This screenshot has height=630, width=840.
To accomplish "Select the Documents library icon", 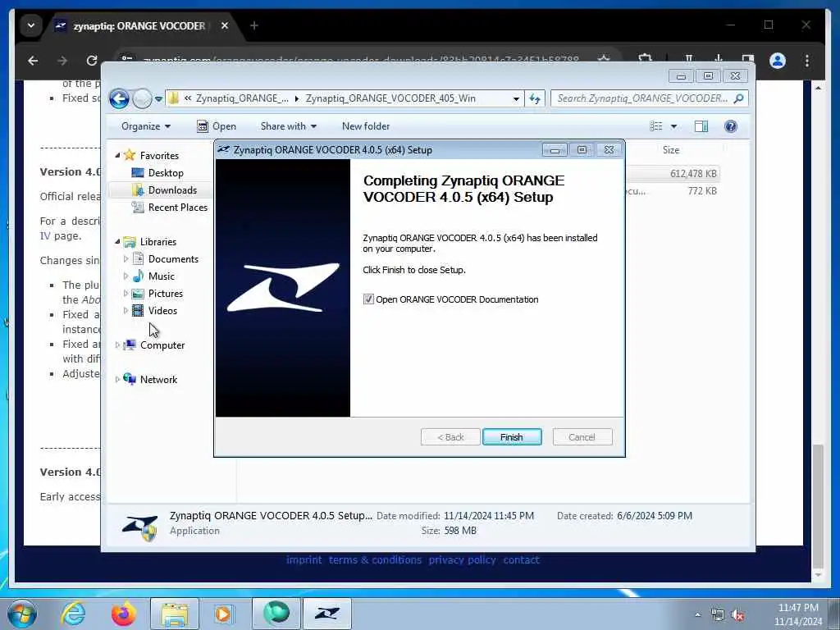I will pyautogui.click(x=138, y=258).
